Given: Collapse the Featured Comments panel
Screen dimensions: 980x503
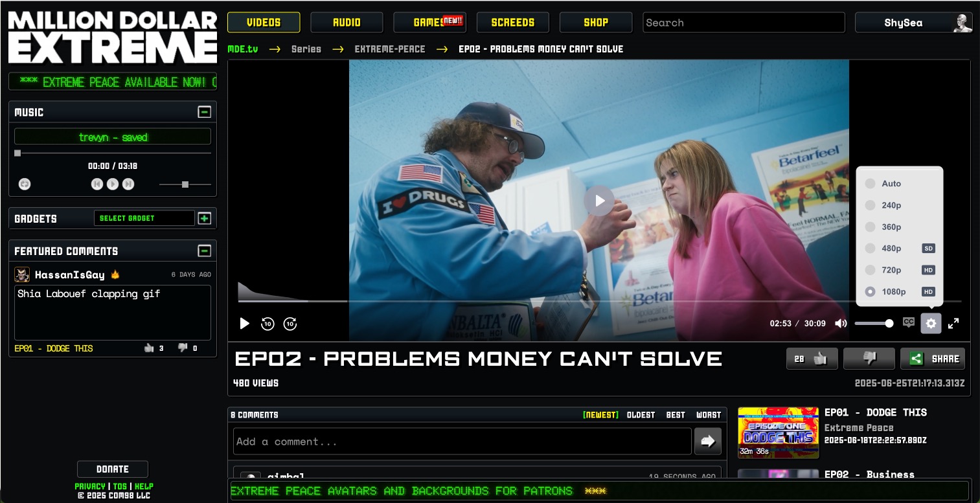Looking at the screenshot, I should tap(204, 251).
